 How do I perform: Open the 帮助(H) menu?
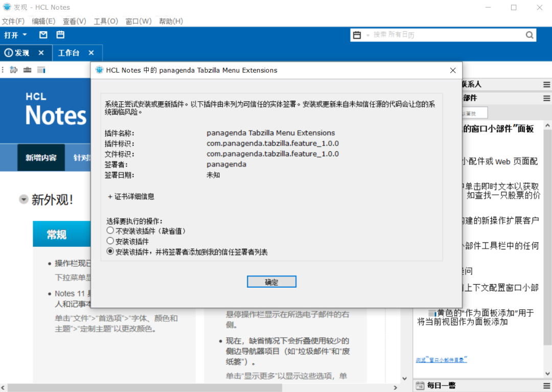(171, 21)
